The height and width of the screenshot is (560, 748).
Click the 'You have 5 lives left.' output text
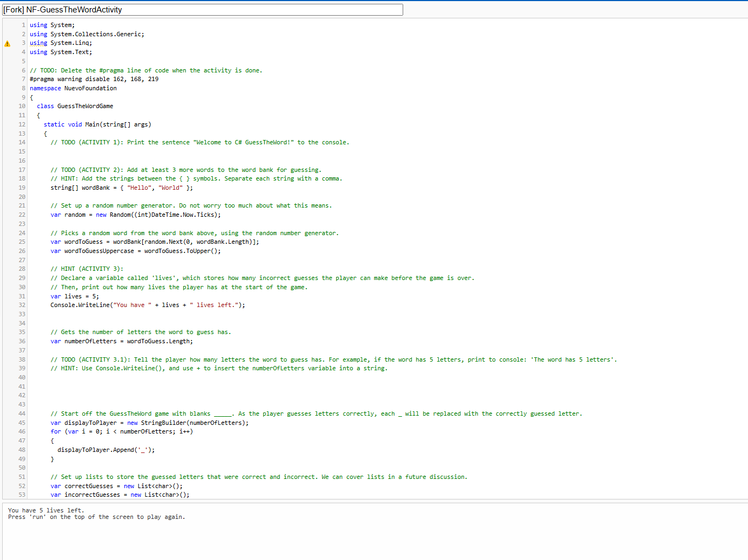(x=46, y=510)
